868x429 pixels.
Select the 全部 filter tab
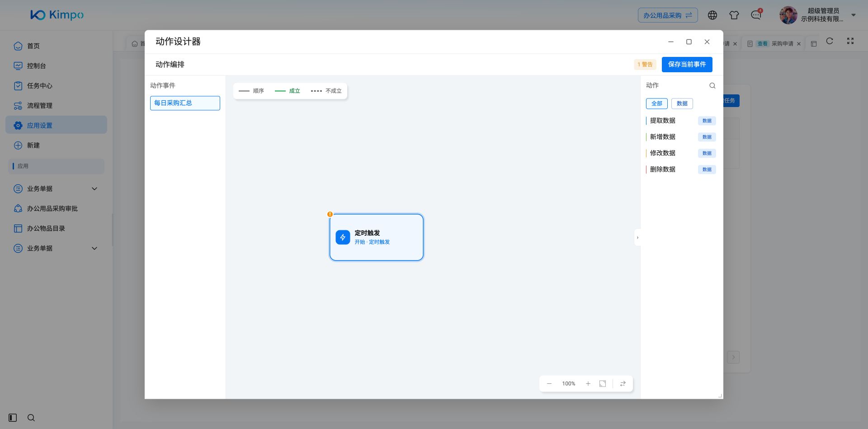(656, 103)
